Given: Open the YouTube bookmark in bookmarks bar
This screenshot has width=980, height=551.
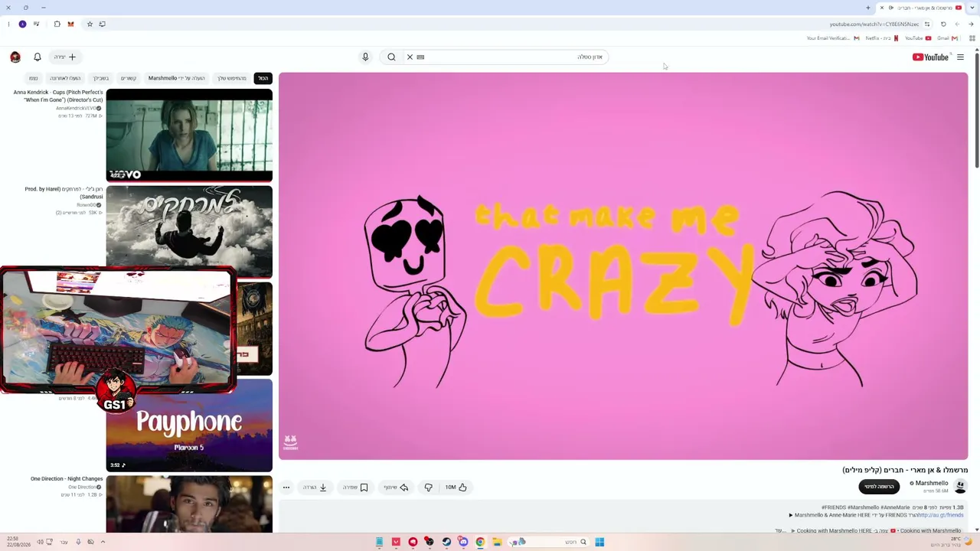Looking at the screenshot, I should pos(918,38).
